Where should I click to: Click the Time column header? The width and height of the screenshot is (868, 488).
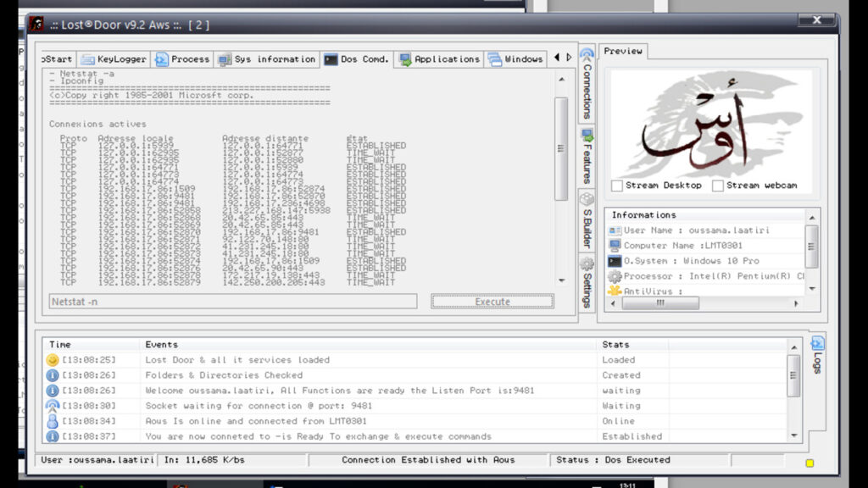point(92,344)
